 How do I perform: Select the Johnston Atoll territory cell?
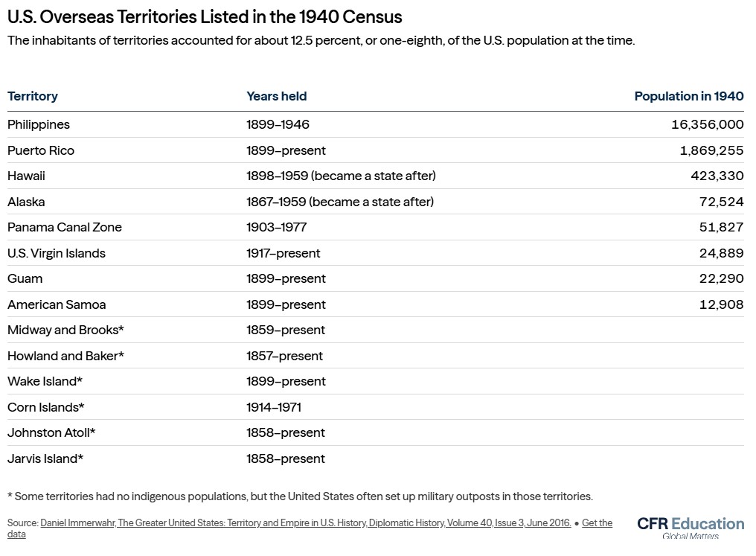click(51, 432)
